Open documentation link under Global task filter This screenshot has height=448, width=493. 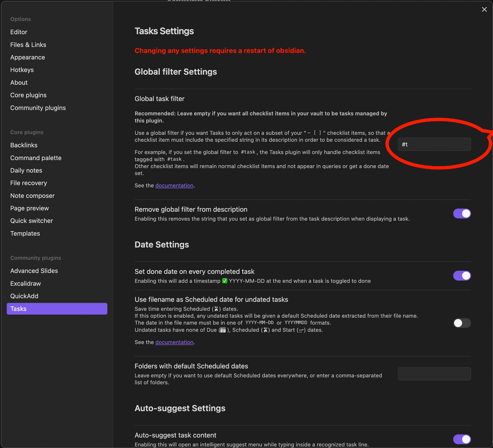[x=174, y=186]
